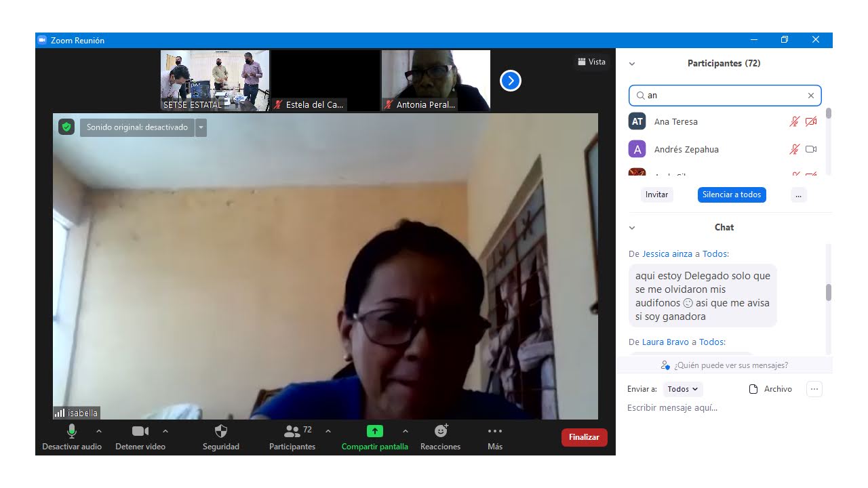Click signal strength icon beside isabella
Screen dimensions: 868x488
(60, 413)
